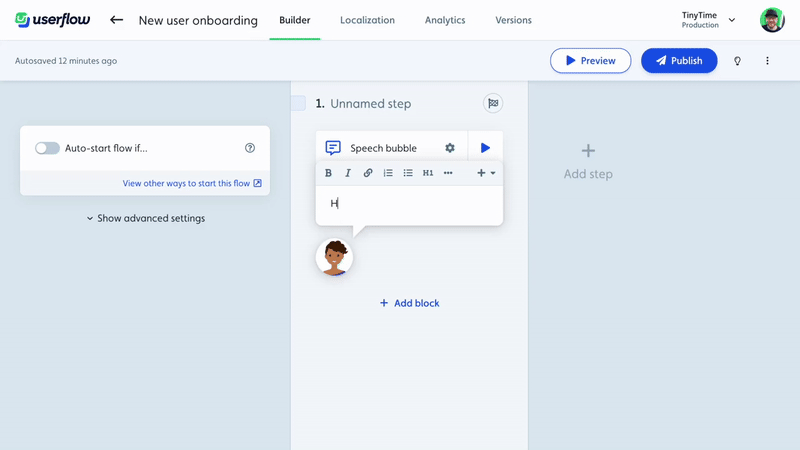
Task: Click the assistant avatar image
Action: tap(334, 258)
